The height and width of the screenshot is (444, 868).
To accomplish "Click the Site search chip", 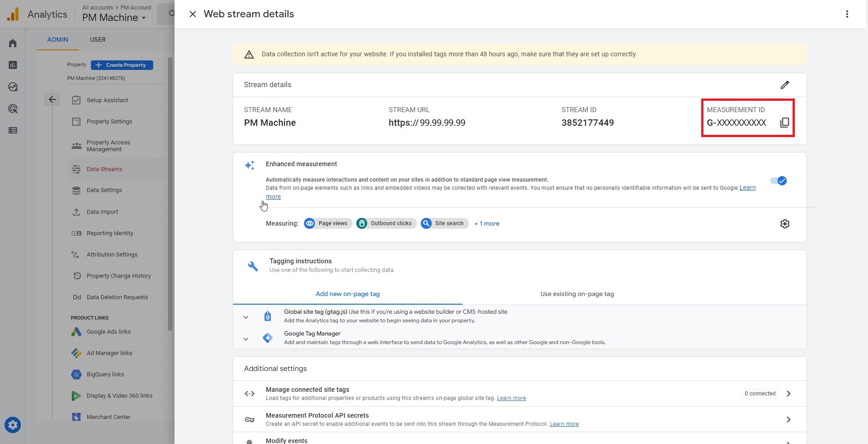I will (x=444, y=223).
